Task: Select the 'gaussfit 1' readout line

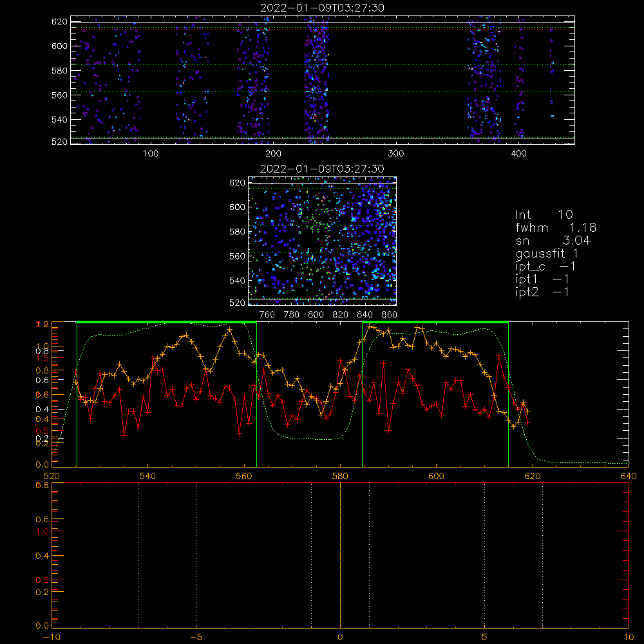Action: (547, 253)
